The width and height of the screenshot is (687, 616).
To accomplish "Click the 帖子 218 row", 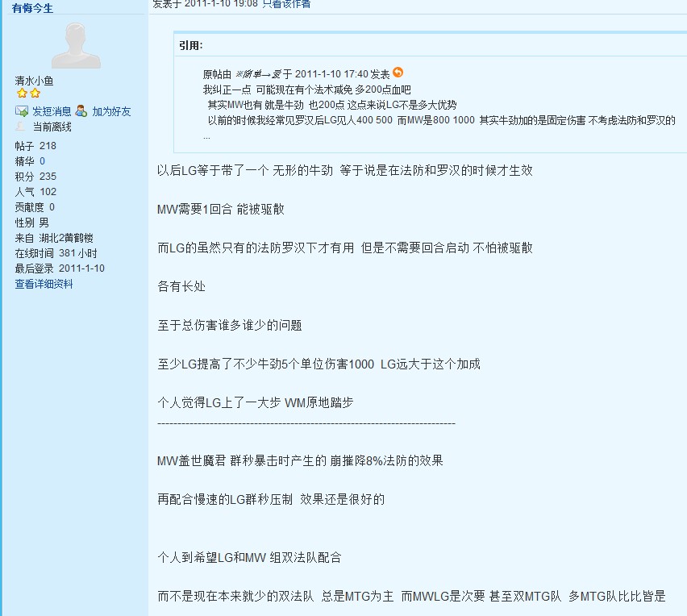I will point(35,146).
